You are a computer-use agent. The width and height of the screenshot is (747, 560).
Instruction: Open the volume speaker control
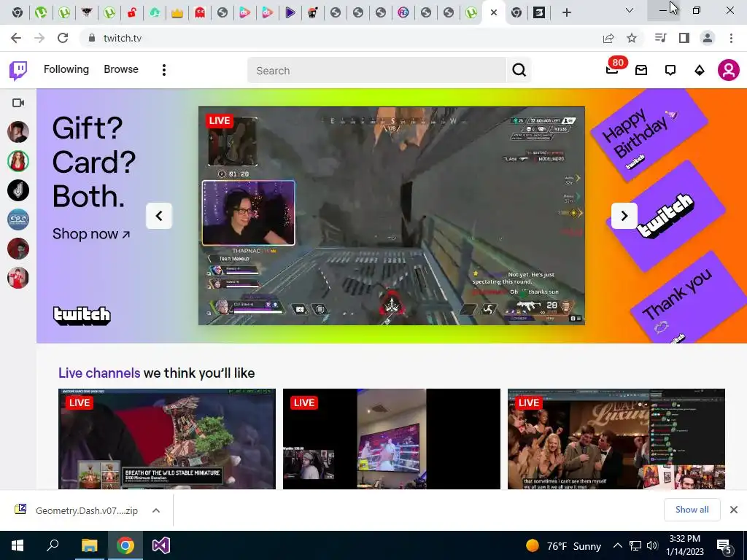coord(652,545)
